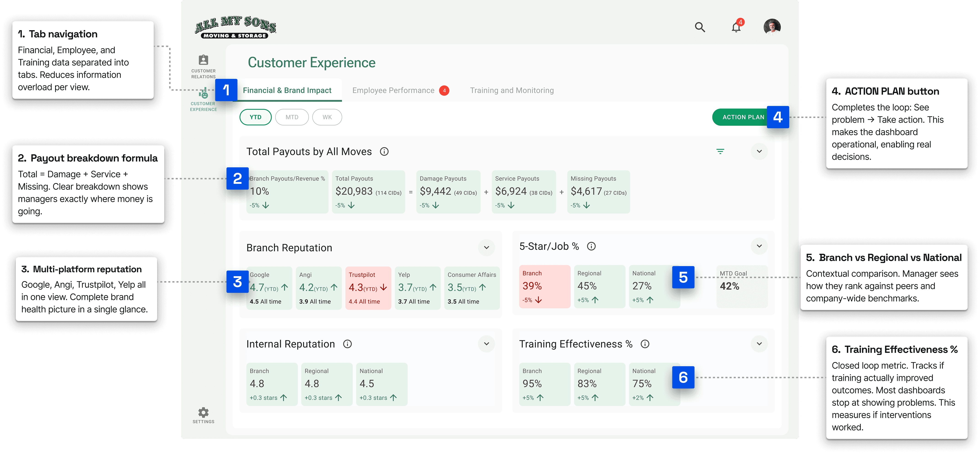Switch time range to WK

(327, 117)
